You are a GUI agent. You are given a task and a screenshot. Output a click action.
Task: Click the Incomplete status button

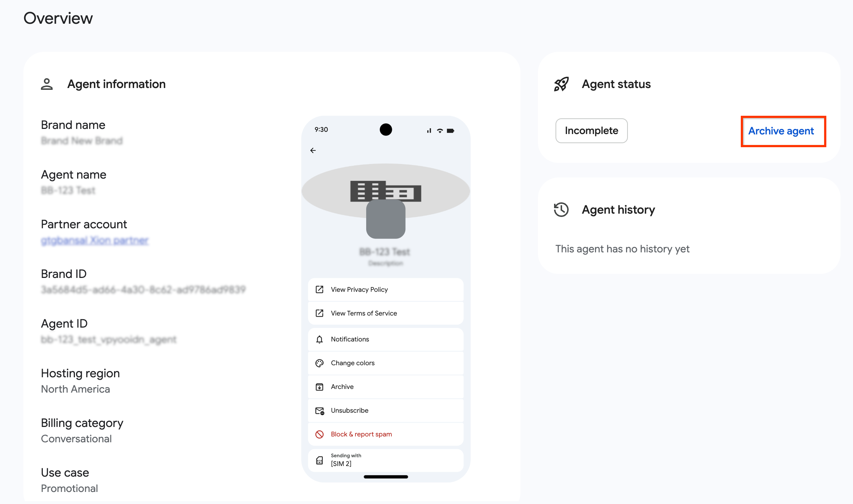[591, 131]
